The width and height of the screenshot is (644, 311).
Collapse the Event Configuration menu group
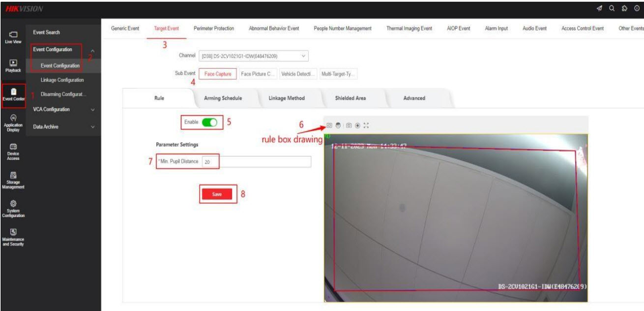(x=93, y=50)
